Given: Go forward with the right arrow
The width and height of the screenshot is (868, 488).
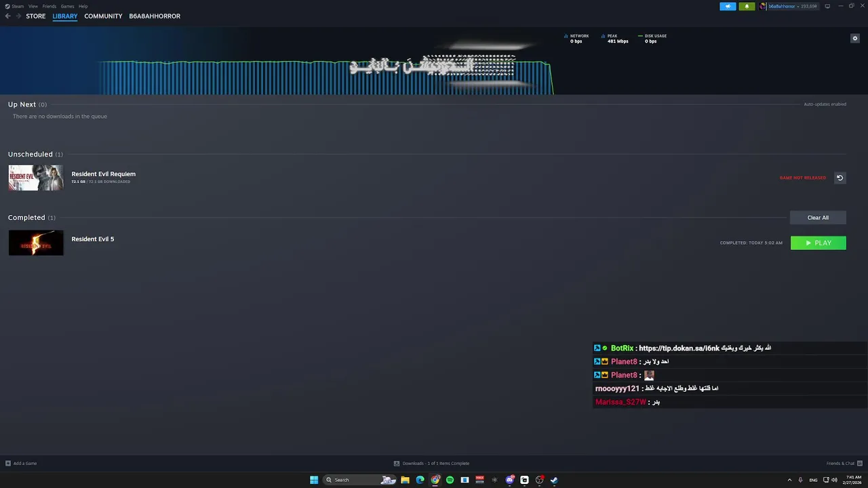Looking at the screenshot, I should pyautogui.click(x=18, y=16).
